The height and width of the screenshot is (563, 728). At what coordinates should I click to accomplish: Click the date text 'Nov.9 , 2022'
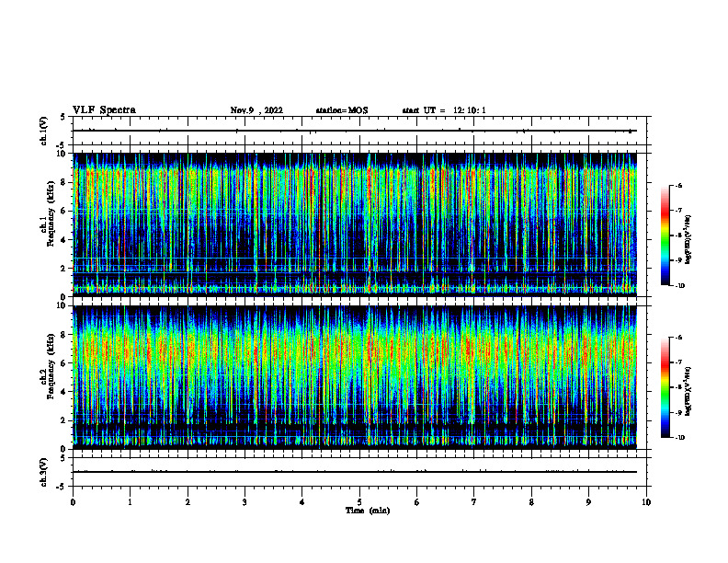point(256,110)
